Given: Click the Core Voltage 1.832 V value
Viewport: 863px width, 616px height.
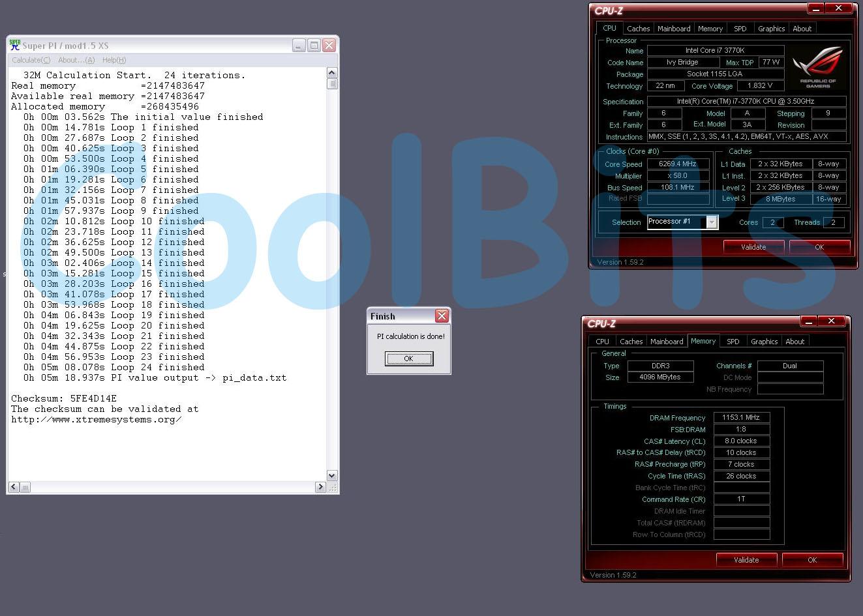Looking at the screenshot, I should 761,86.
